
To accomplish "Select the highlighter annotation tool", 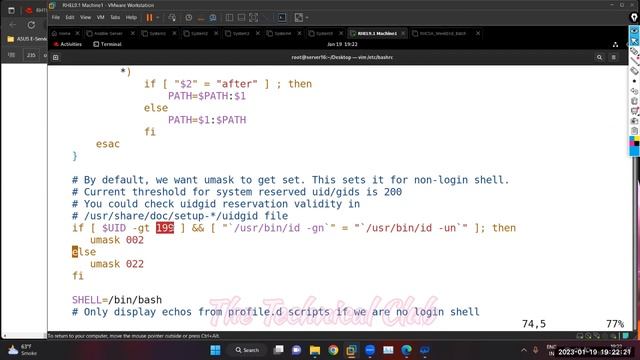I will [634, 51].
